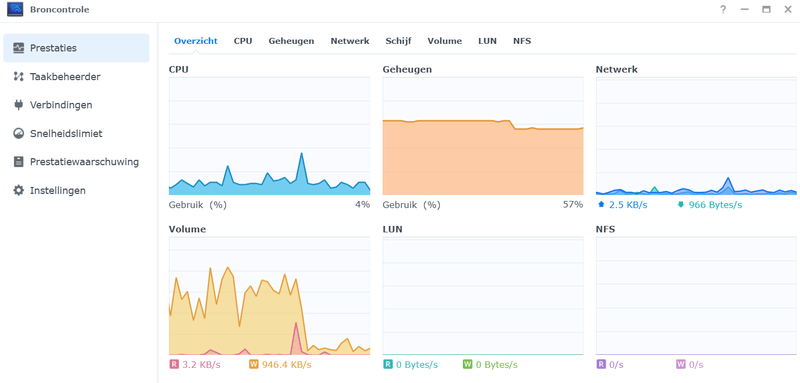
Task: Click the Netwerk panel heading
Action: (617, 69)
